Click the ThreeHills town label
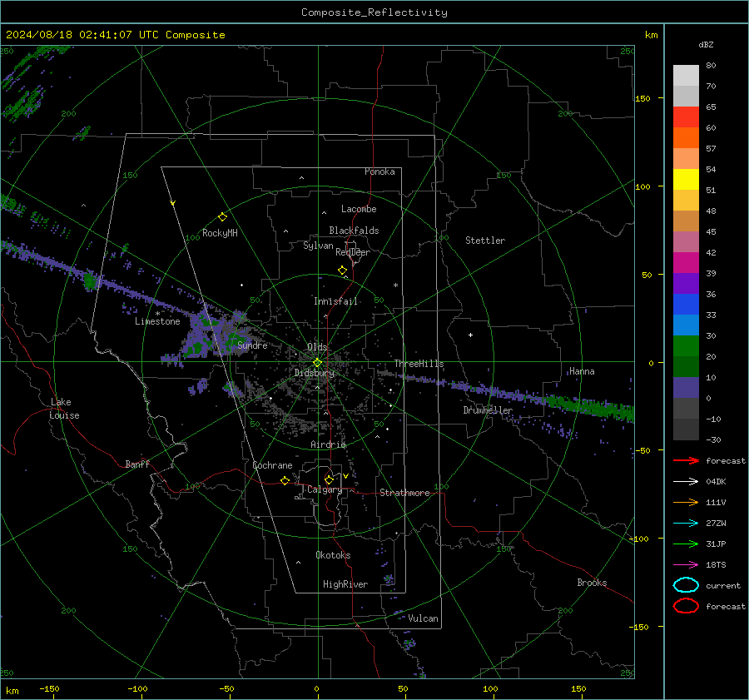The width and height of the screenshot is (749, 700). pos(419,364)
